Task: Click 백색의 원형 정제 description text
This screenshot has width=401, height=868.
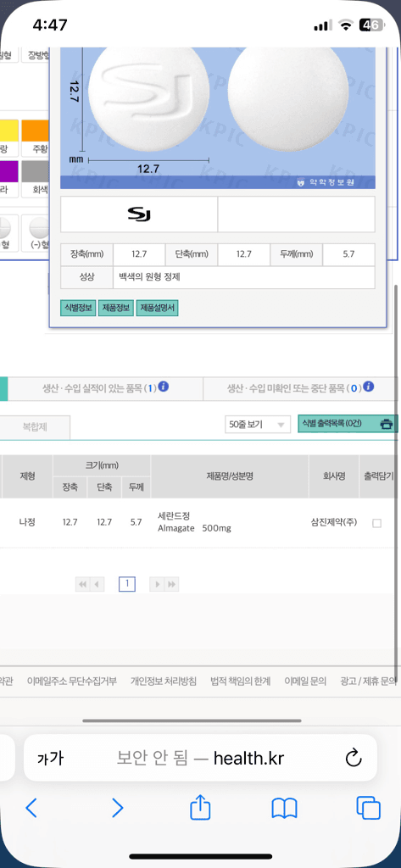Action: click(x=149, y=277)
